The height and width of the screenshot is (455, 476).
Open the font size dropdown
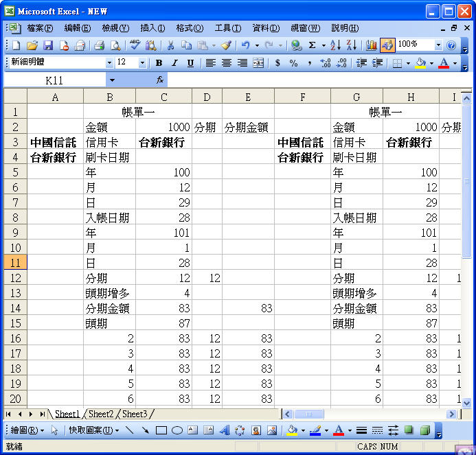coord(142,63)
